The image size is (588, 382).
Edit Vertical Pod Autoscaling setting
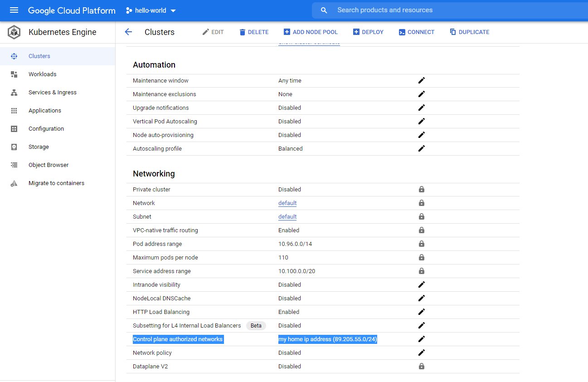click(x=421, y=121)
